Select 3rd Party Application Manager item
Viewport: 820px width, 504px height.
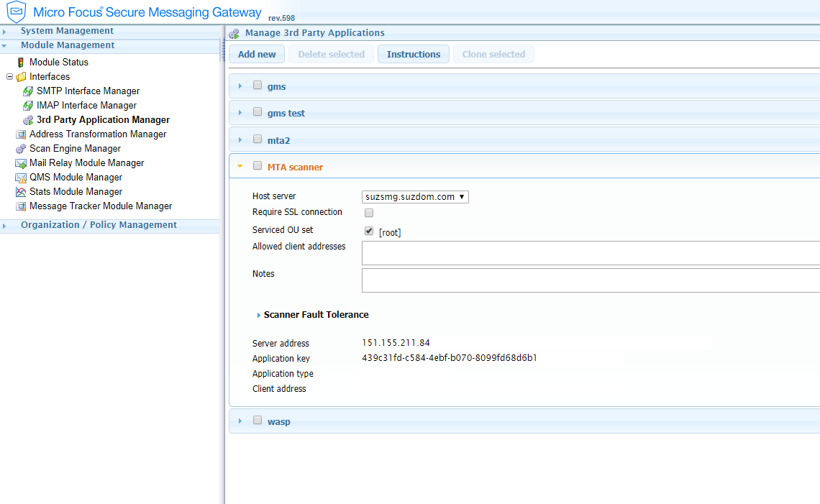pyautogui.click(x=103, y=120)
